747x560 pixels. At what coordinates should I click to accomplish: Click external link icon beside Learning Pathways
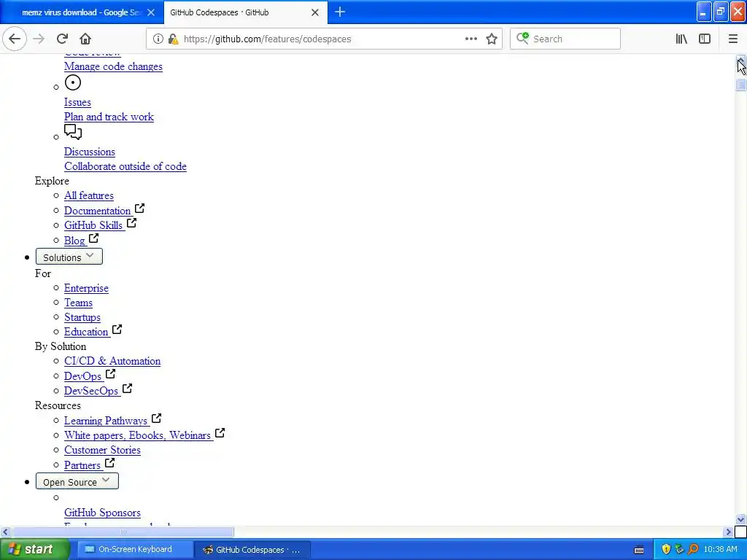pyautogui.click(x=156, y=419)
